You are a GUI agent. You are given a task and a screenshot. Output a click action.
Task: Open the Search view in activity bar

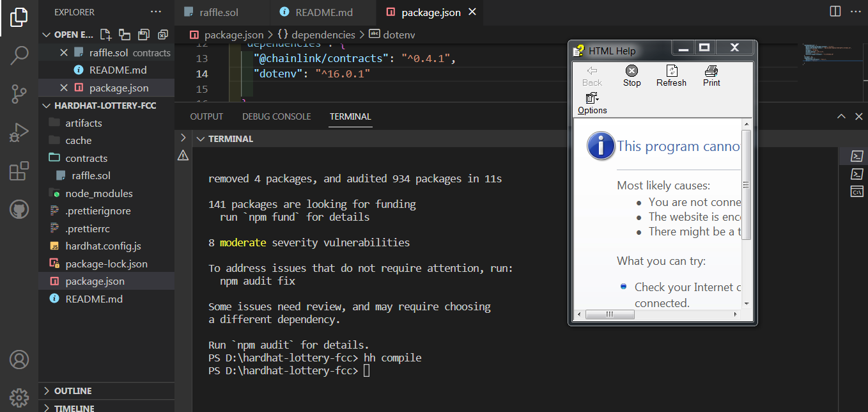pos(19,56)
